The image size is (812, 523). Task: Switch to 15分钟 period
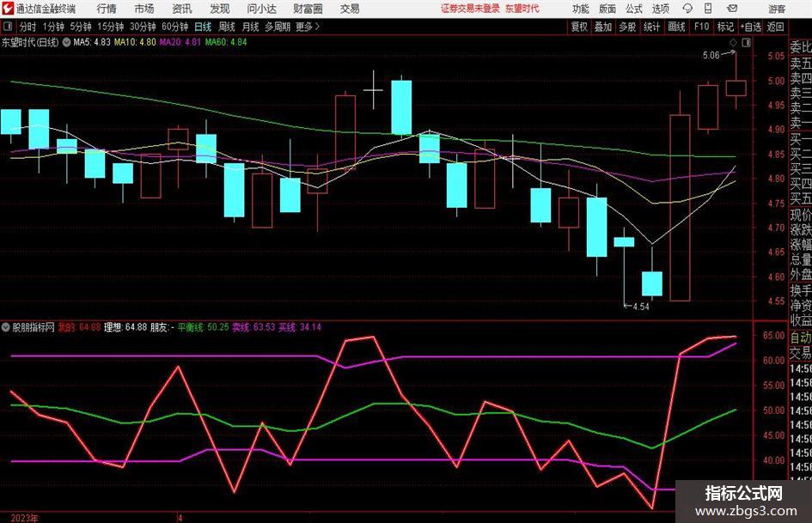click(x=110, y=27)
